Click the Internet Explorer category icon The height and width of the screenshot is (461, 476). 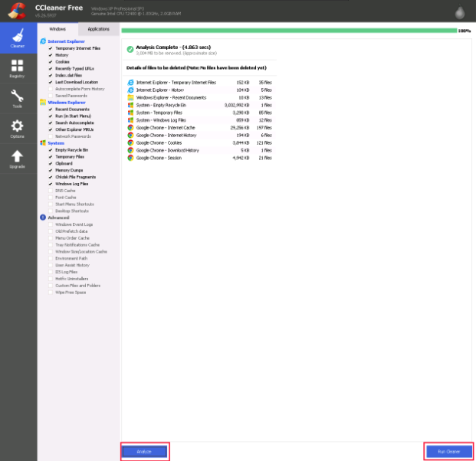(x=43, y=41)
